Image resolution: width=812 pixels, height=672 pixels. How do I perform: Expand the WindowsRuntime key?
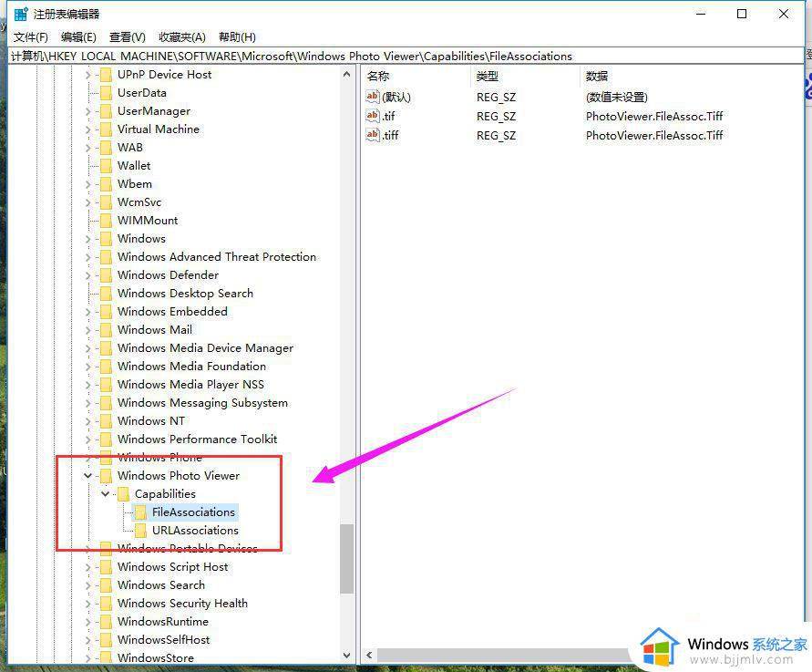pyautogui.click(x=88, y=622)
